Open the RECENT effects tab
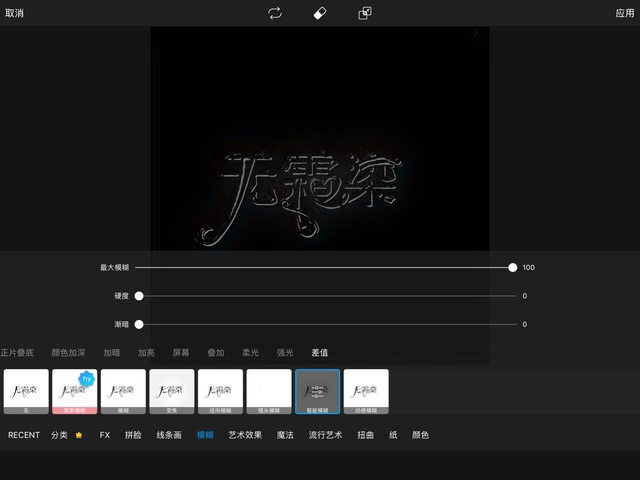Viewport: 640px width, 480px height. pos(24,436)
